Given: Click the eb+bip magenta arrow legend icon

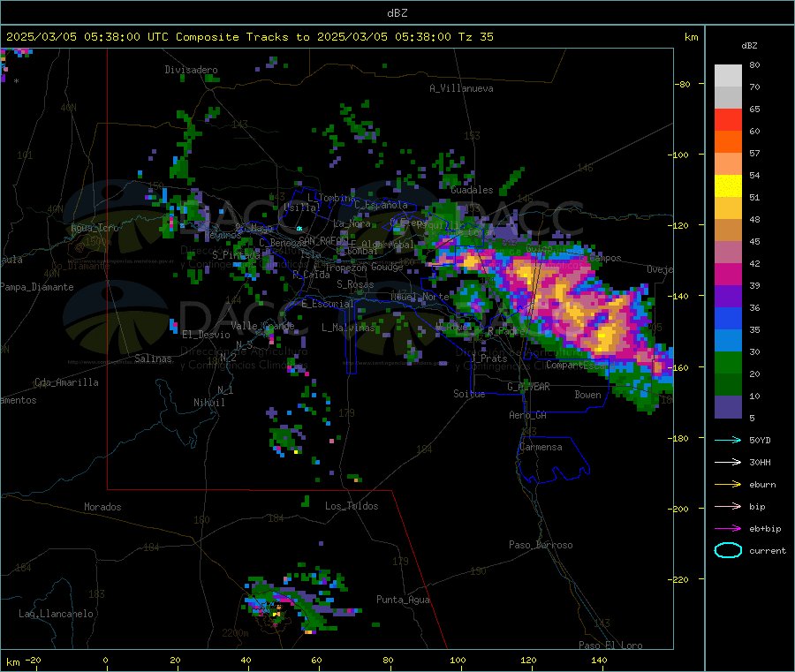Looking at the screenshot, I should coord(728,529).
